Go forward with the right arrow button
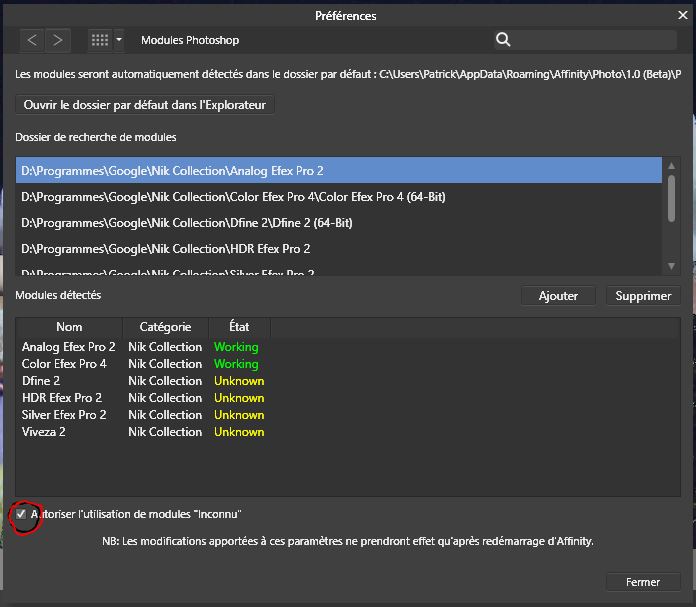This screenshot has width=696, height=607. [57, 40]
